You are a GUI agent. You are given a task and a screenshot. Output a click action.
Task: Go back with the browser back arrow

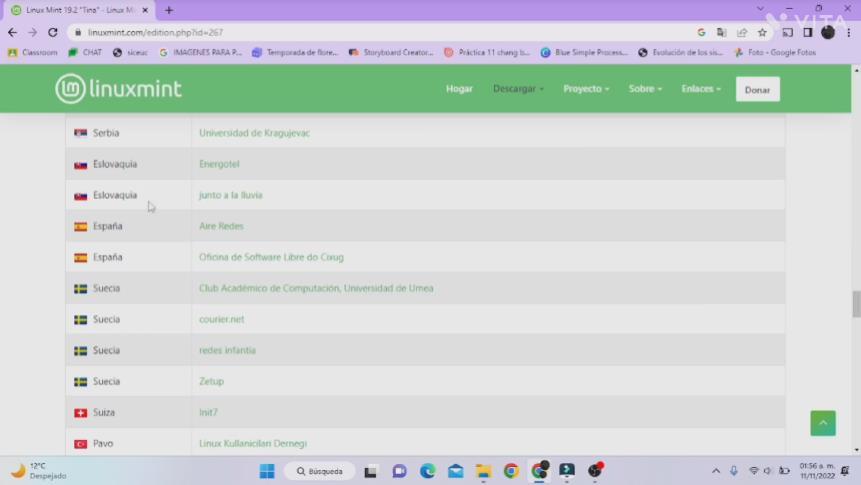12,33
